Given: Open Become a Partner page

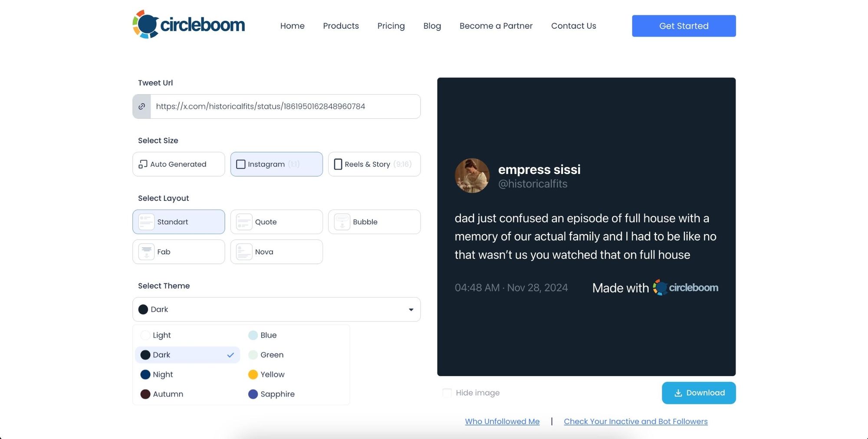Looking at the screenshot, I should tap(496, 26).
